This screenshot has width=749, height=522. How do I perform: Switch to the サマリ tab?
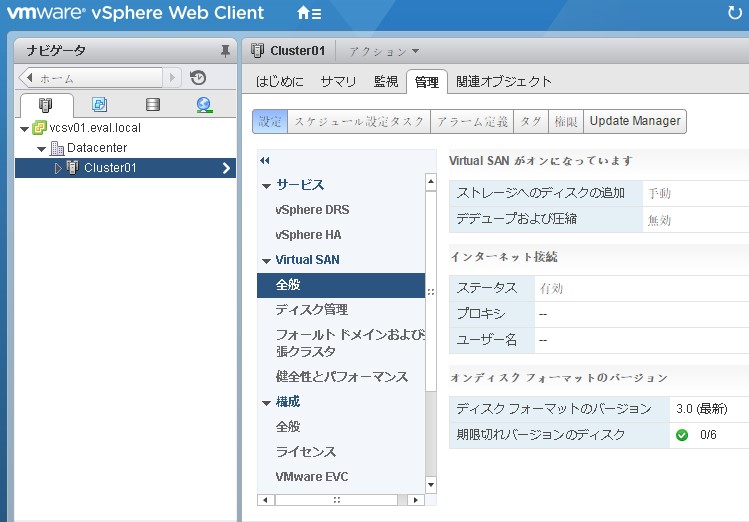[338, 82]
